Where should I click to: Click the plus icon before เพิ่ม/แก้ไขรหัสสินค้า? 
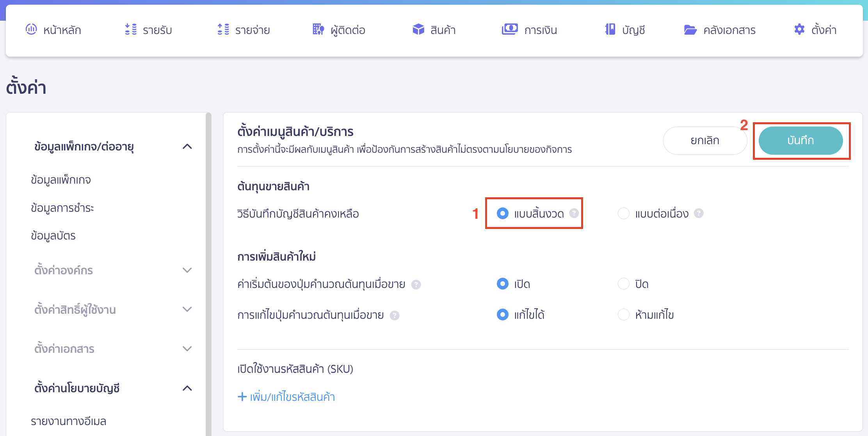coord(242,397)
